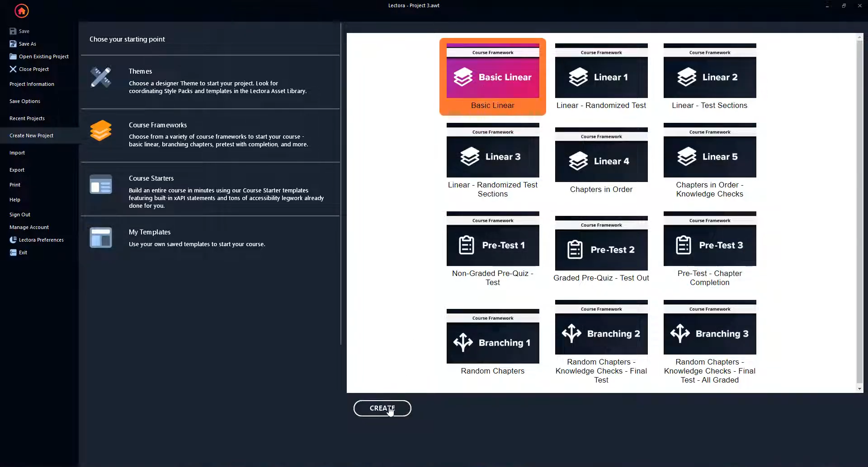This screenshot has height=467, width=868.
Task: Click the framework gallery vertical scrollbar
Action: 859,212
